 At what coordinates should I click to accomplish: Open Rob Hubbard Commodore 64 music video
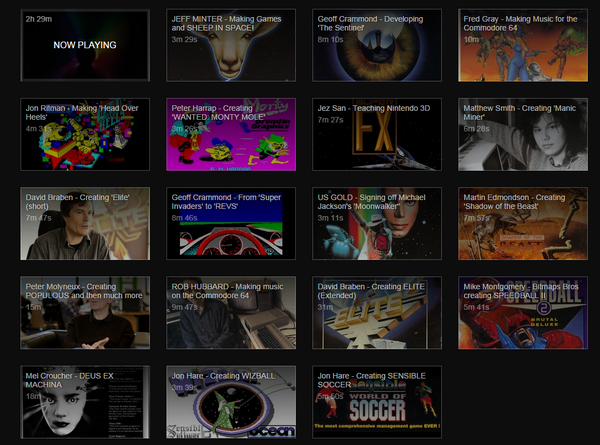(231, 313)
